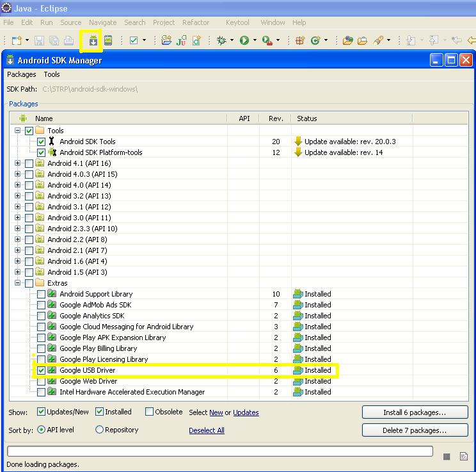Uncheck the Tools folder checkbox
476x472 pixels.
tap(29, 131)
